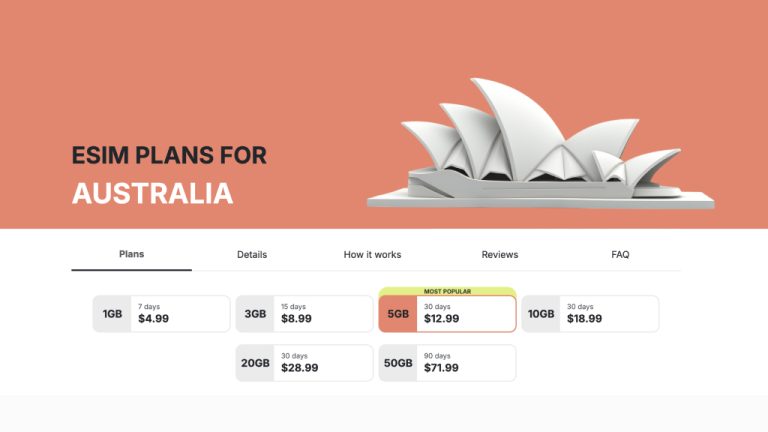Screen dimensions: 768x432
Task: Pick the highlighted 5GB size badge
Action: [x=398, y=314]
